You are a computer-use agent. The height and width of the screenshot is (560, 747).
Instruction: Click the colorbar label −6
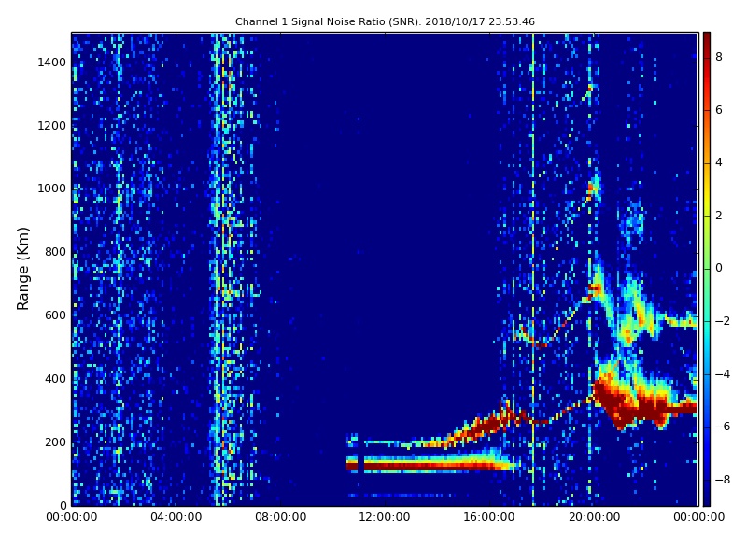(722, 427)
